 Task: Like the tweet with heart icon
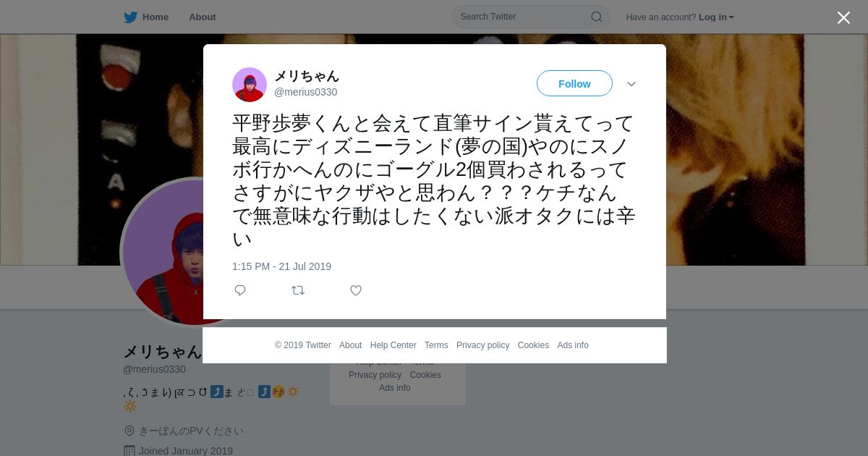coord(356,290)
